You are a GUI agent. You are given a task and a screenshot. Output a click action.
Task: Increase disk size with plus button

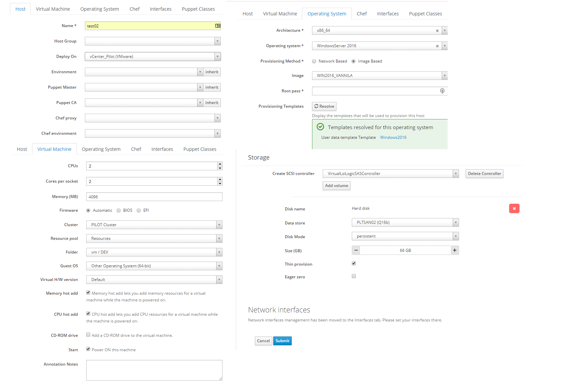coord(454,250)
